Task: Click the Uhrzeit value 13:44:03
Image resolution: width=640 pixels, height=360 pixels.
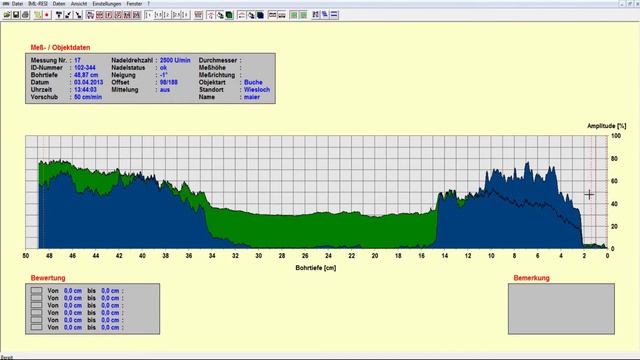Action: (x=85, y=90)
